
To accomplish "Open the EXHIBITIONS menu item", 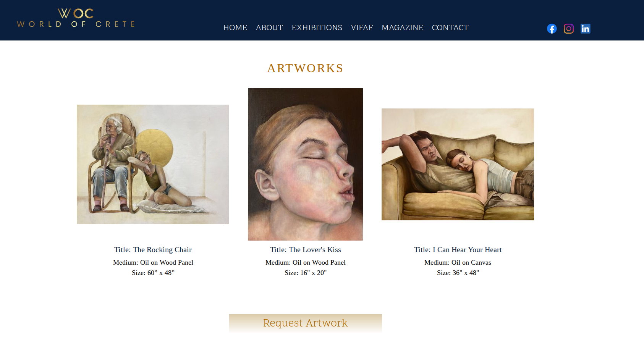I will click(x=317, y=27).
